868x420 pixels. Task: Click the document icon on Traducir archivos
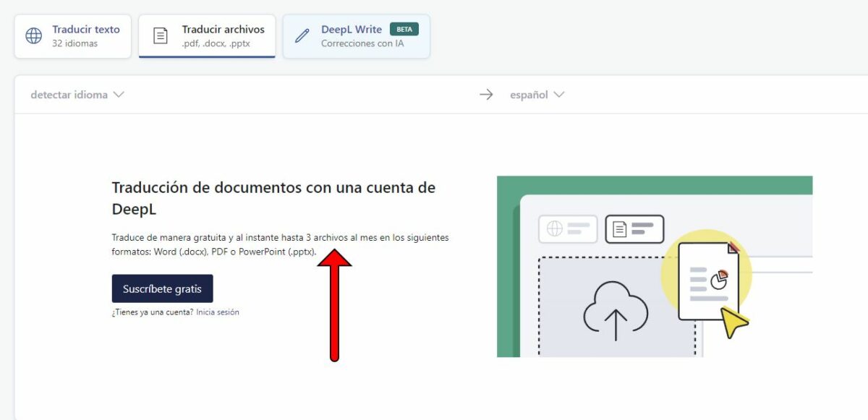(x=161, y=36)
